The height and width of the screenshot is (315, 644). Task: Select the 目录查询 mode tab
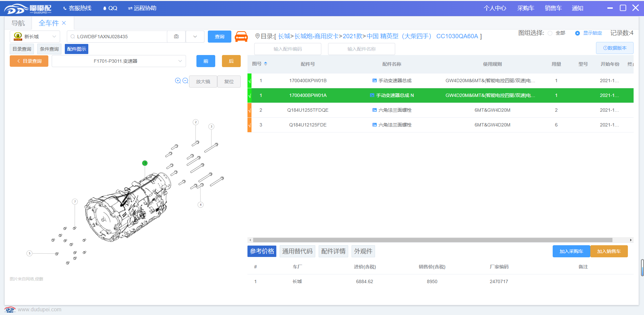[x=22, y=49]
